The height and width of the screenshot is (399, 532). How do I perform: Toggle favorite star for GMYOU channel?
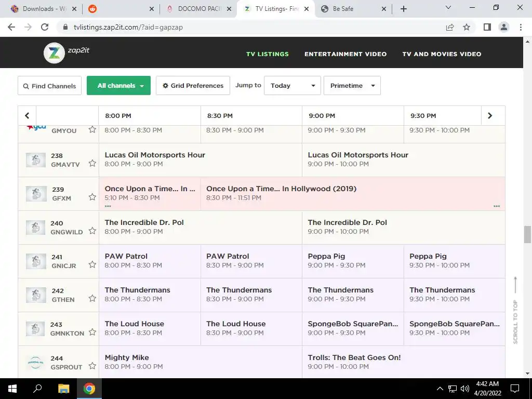click(x=92, y=129)
